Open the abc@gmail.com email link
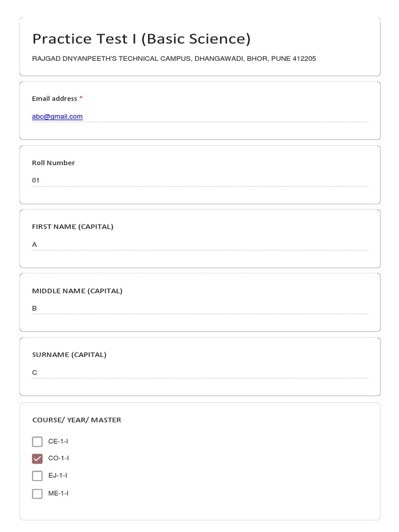Screen dimensions: 399x532 coord(57,116)
